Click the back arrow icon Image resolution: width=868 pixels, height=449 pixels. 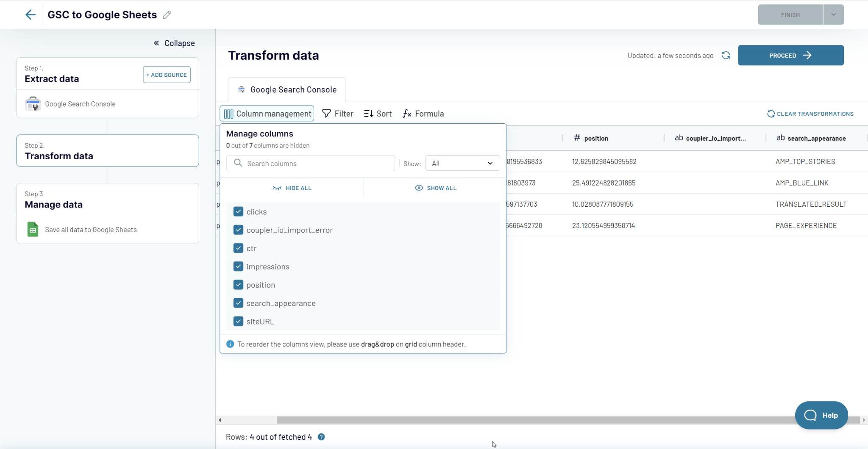pyautogui.click(x=31, y=14)
